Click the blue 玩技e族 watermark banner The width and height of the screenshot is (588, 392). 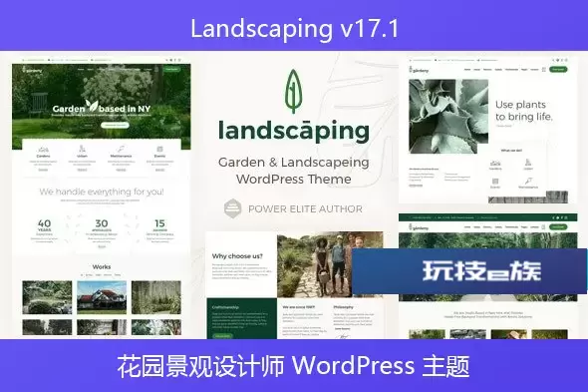[x=469, y=270]
